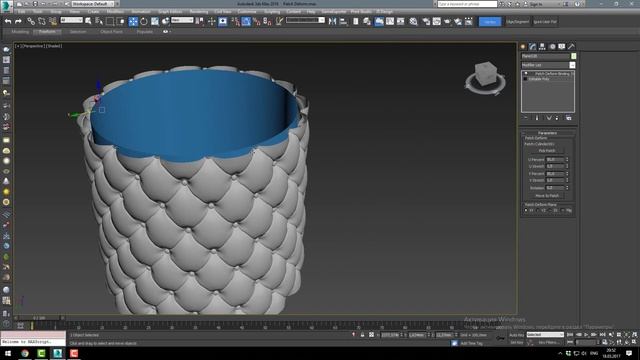Switch to the Object Paint ribbon tab
Viewport: 640px width, 360px height.
coord(111,31)
